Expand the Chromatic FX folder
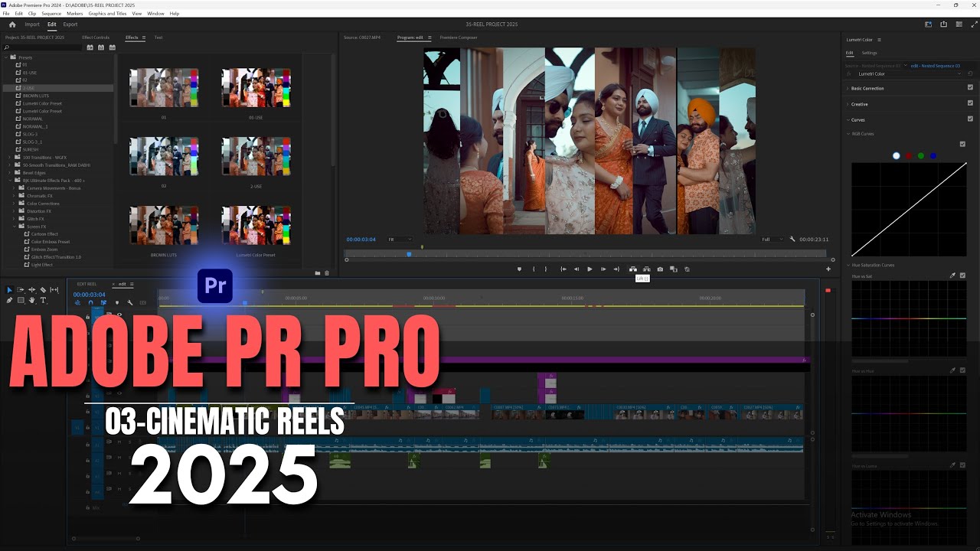The width and height of the screenshot is (980, 551). (x=14, y=195)
